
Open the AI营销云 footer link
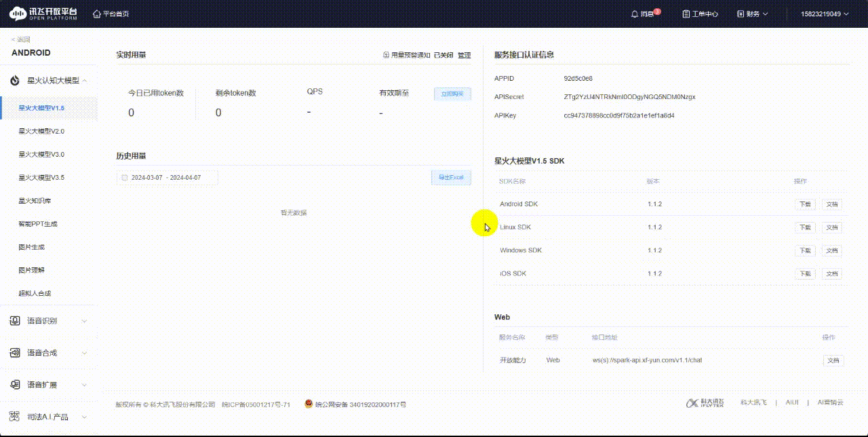click(x=830, y=402)
